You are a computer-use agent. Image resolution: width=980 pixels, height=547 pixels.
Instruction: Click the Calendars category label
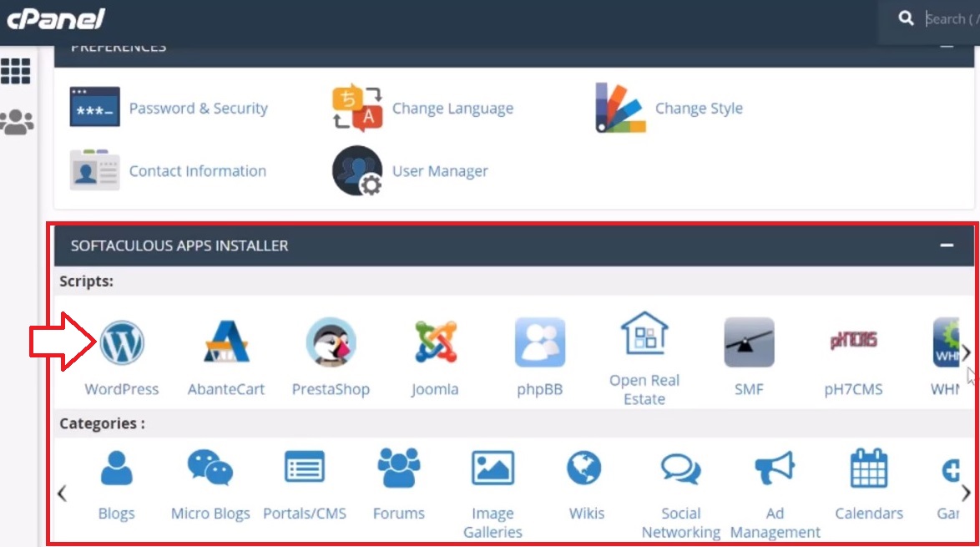point(869,514)
